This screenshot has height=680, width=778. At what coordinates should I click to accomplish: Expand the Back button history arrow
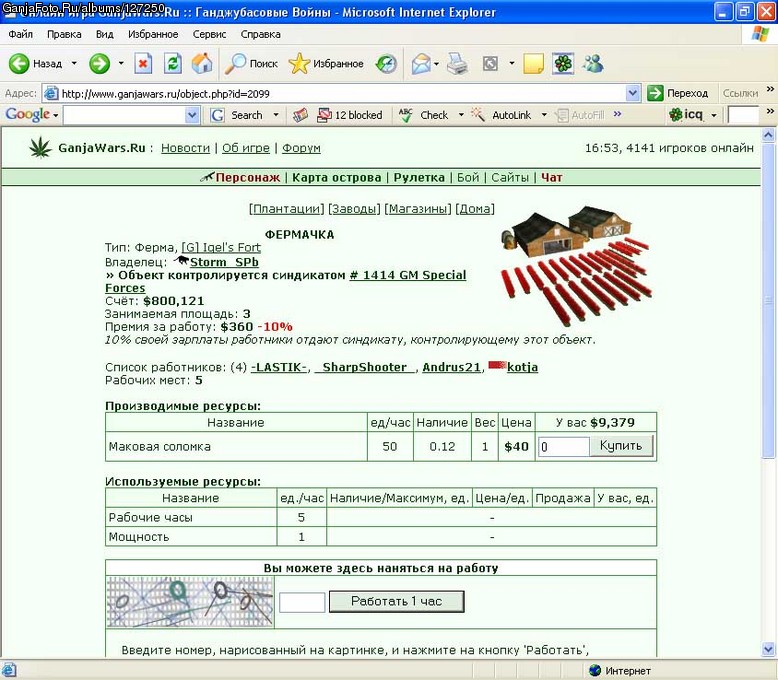74,64
